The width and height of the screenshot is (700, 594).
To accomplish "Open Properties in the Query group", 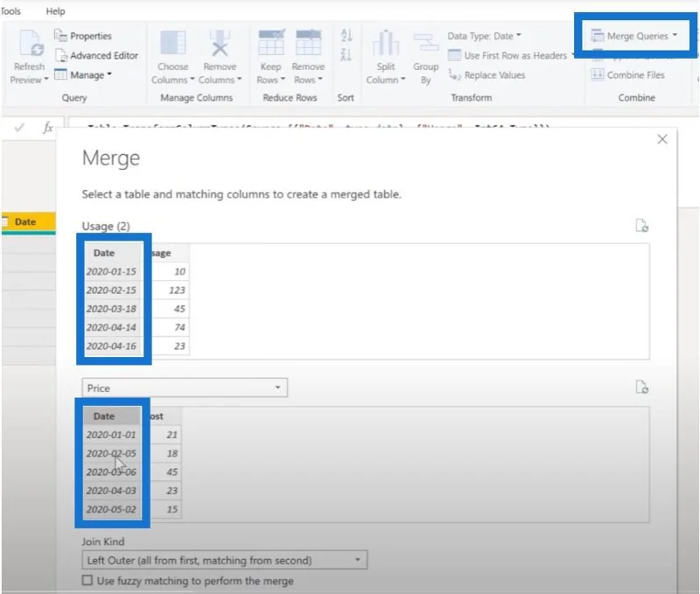I will pos(82,36).
